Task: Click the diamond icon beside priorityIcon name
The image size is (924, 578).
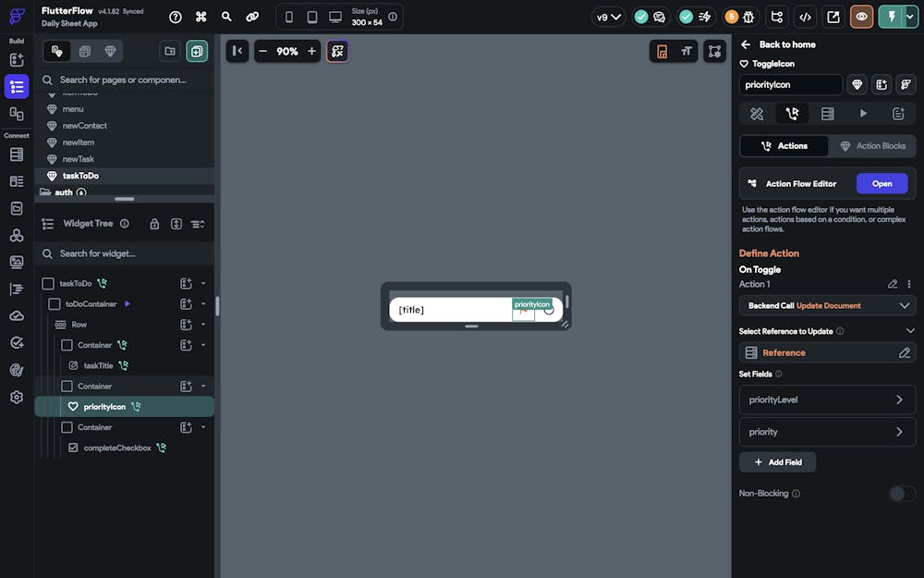Action: (857, 85)
